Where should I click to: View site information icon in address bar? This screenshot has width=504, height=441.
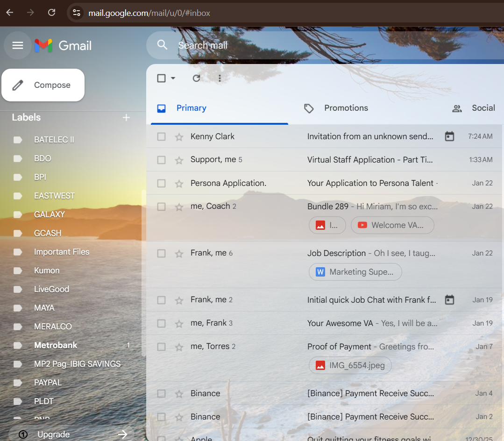[x=77, y=13]
